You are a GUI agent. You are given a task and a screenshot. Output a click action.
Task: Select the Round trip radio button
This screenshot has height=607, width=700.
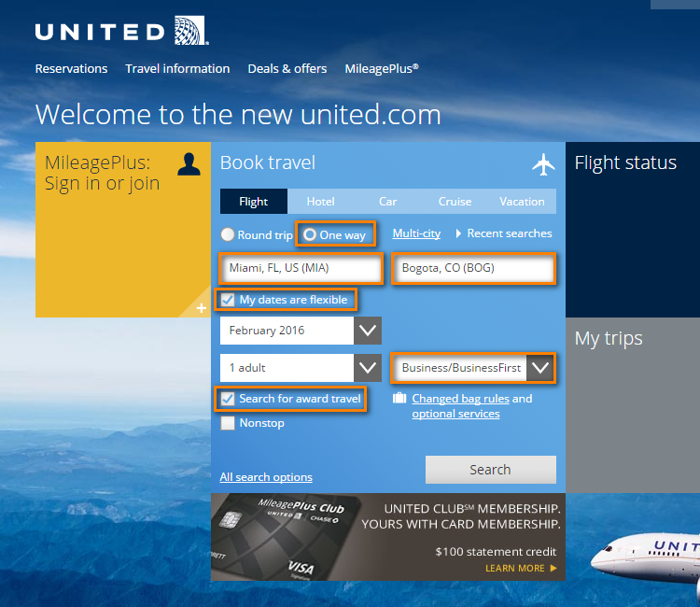228,234
